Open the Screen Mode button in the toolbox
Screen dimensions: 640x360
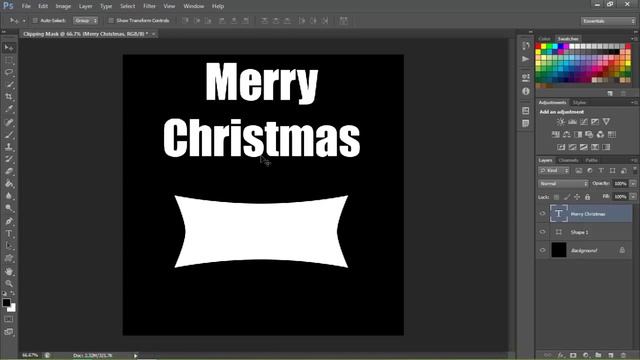[x=9, y=332]
